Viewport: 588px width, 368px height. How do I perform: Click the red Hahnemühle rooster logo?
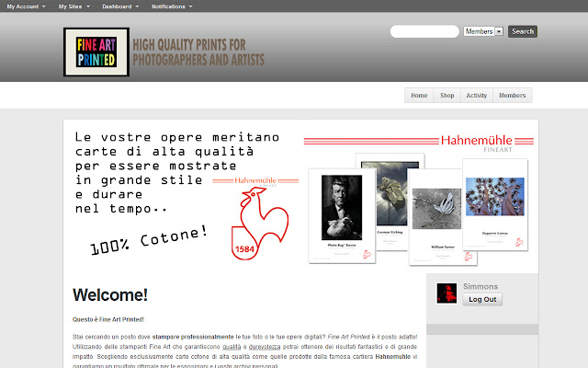[x=259, y=224]
